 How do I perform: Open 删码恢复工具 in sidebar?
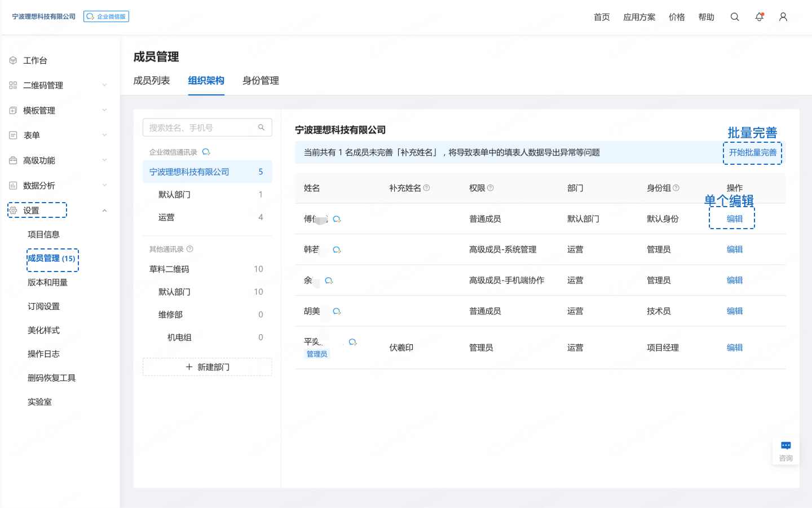point(51,378)
